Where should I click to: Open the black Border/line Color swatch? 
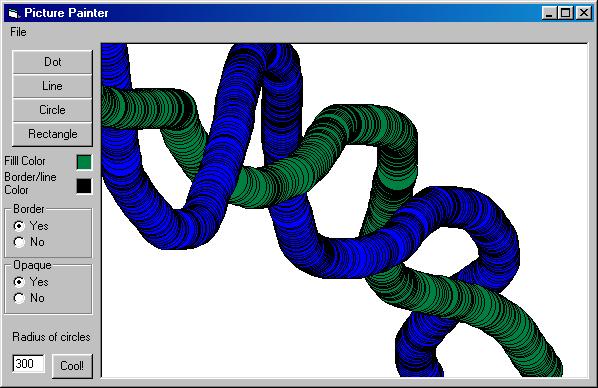tap(84, 186)
